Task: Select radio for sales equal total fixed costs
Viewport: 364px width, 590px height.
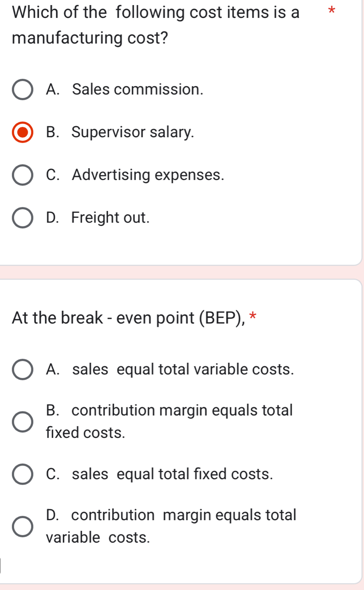Action: pos(23,474)
